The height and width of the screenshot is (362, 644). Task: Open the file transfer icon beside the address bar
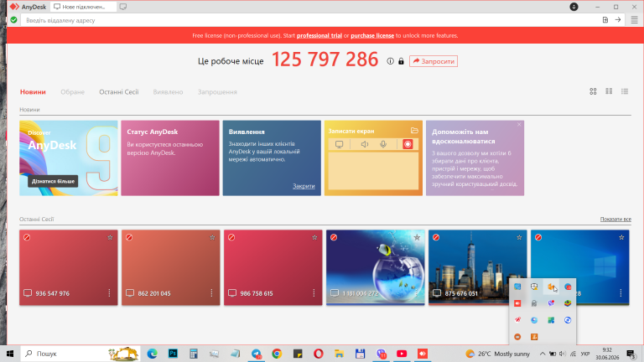[605, 20]
